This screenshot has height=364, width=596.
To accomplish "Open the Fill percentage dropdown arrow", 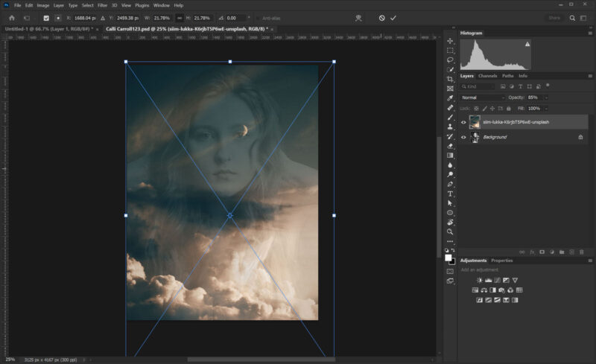I will click(x=546, y=109).
